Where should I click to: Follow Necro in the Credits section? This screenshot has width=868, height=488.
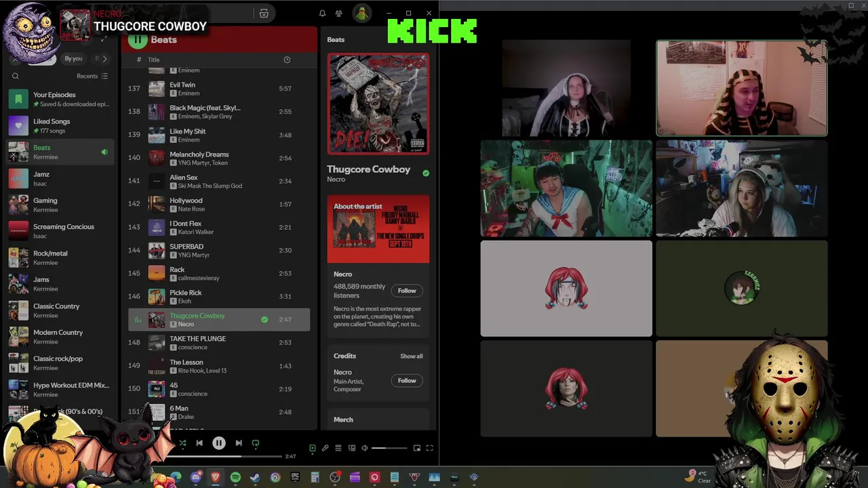pyautogui.click(x=407, y=381)
